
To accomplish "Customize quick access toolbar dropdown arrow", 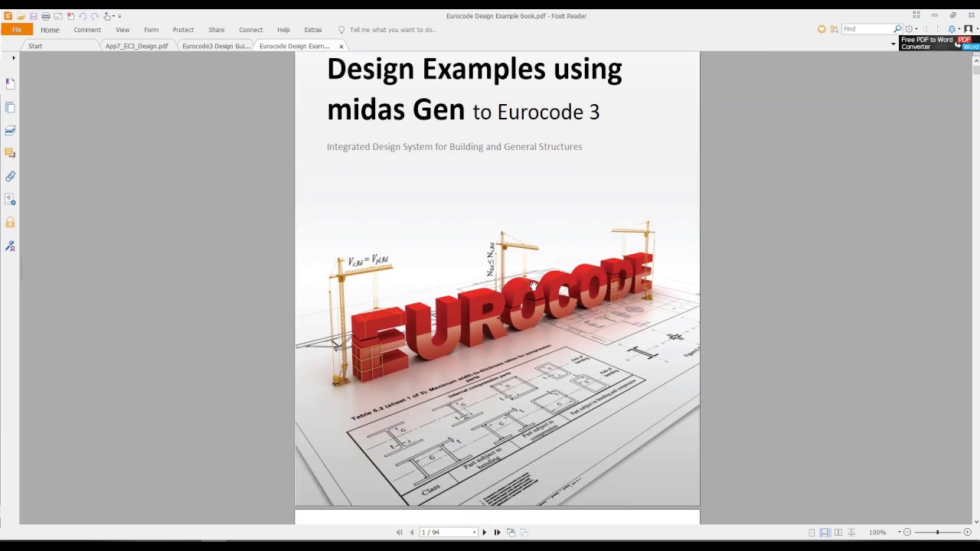I will coord(119,16).
